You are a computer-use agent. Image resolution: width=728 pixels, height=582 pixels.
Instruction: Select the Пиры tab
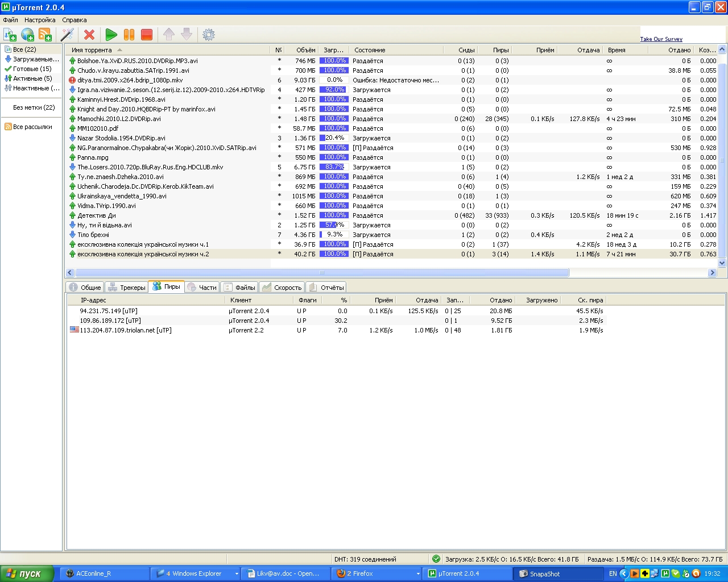[166, 286]
